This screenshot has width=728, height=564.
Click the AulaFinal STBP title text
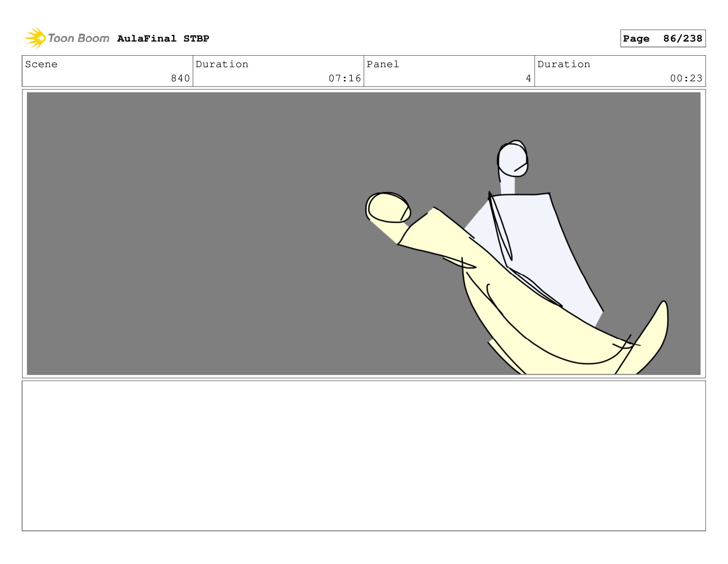(x=163, y=38)
